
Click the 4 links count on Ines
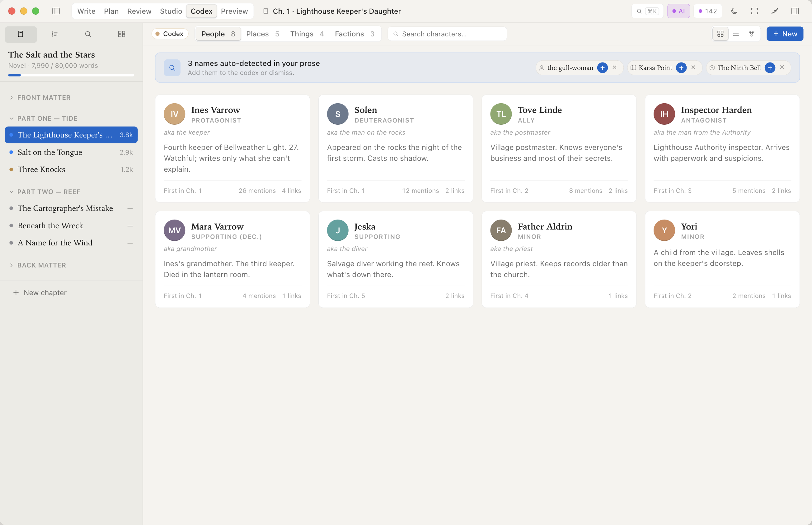coord(292,191)
